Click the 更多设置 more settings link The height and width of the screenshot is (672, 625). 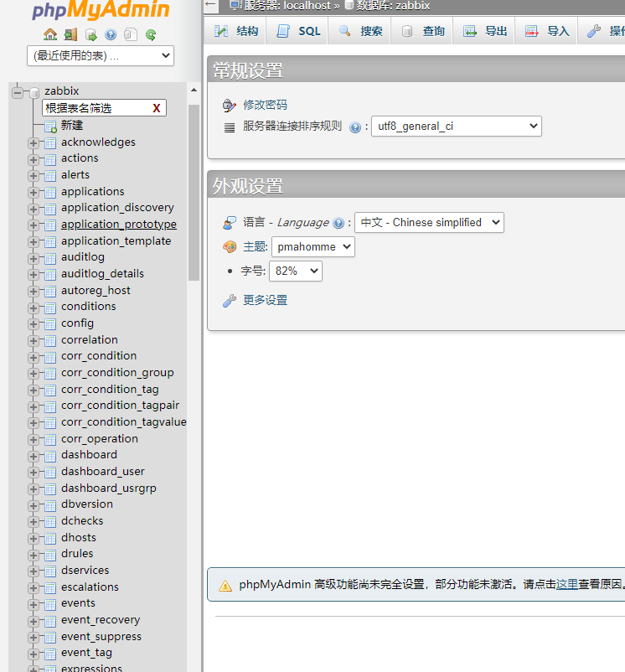coord(265,300)
